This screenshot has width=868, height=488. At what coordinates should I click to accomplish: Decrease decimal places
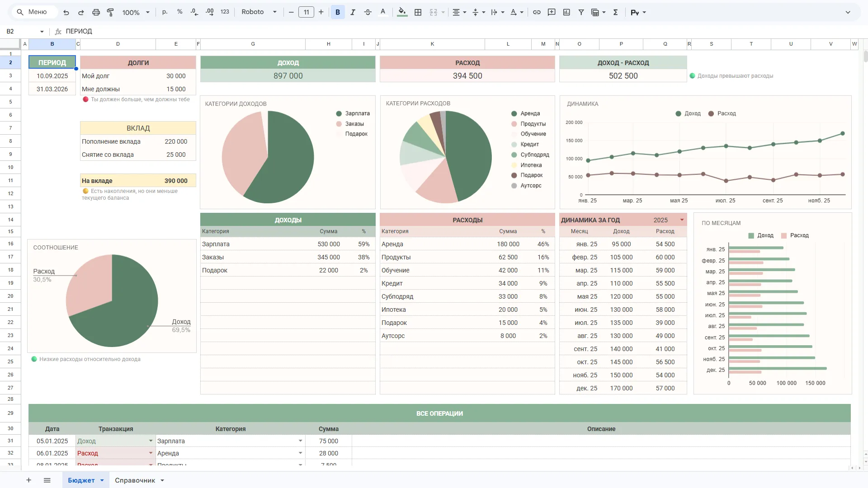pyautogui.click(x=194, y=12)
